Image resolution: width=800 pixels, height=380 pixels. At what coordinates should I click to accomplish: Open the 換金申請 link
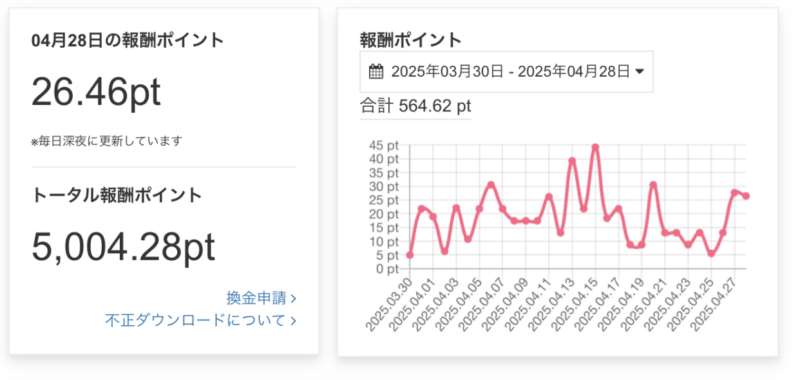(256, 298)
